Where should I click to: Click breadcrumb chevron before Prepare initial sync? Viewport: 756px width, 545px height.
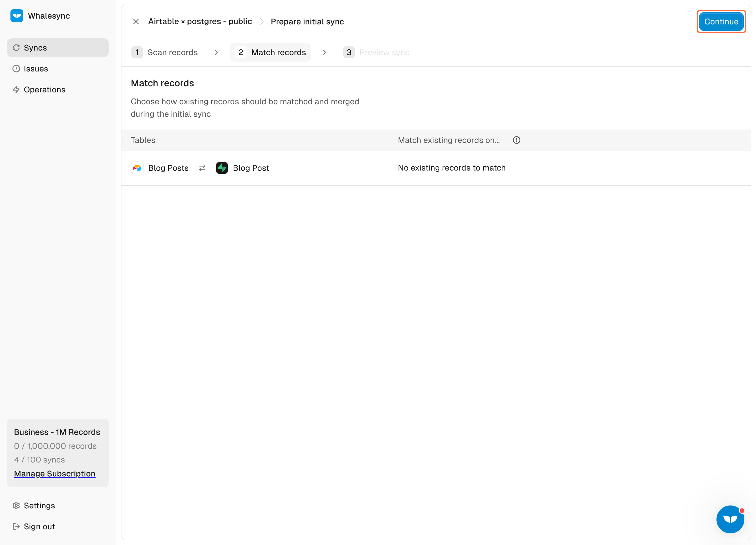point(262,22)
